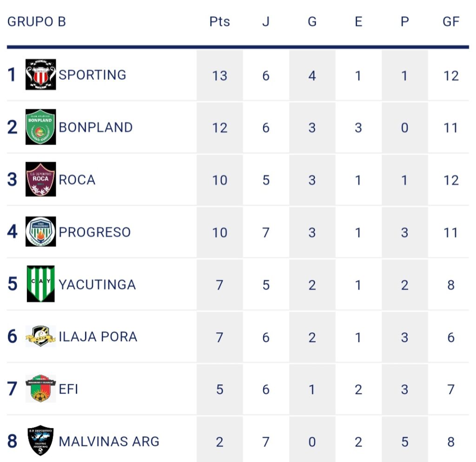Click the J games played header

(x=265, y=22)
